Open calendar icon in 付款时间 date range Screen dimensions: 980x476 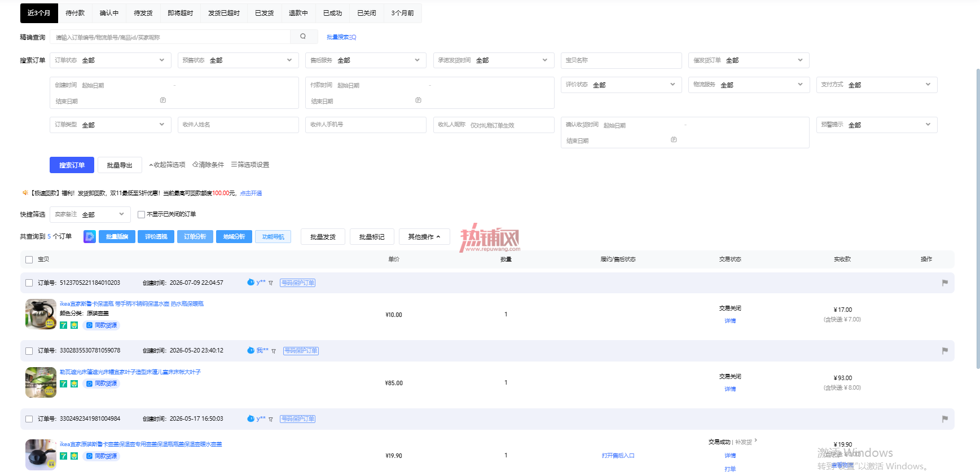click(x=418, y=100)
